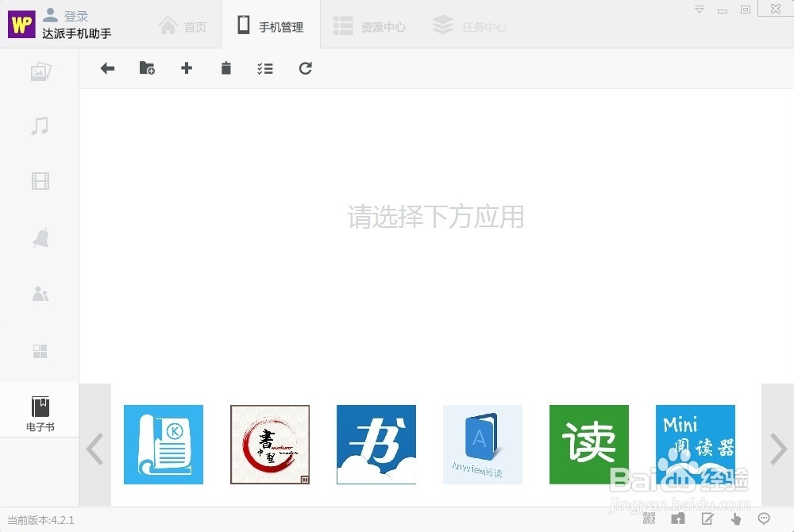Open the dropdown arrow at the top right
794x532 pixels.
tap(699, 8)
